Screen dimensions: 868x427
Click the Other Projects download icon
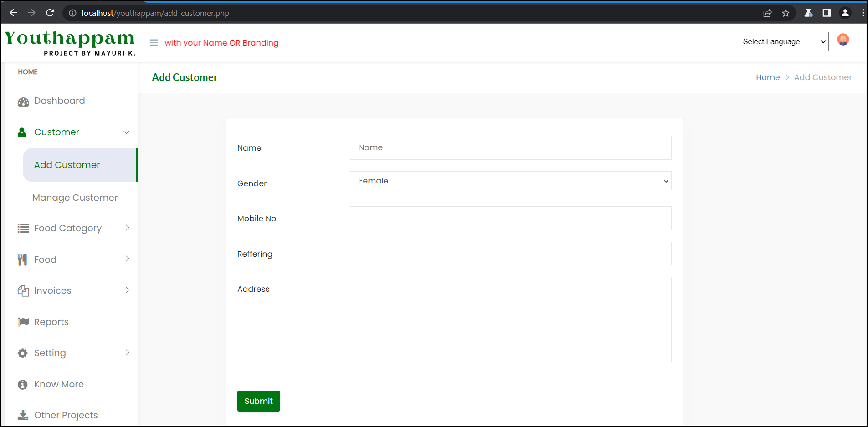(23, 415)
